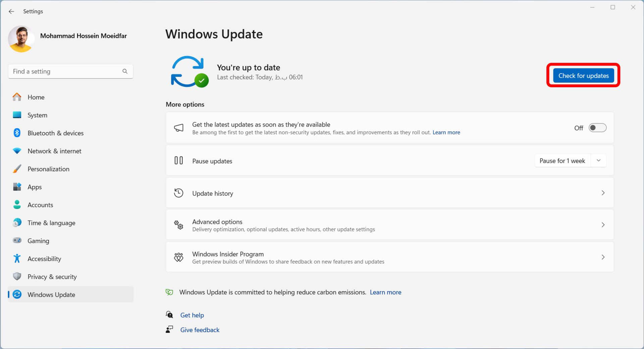Click the Time & language globe icon
The width and height of the screenshot is (644, 349).
(17, 223)
